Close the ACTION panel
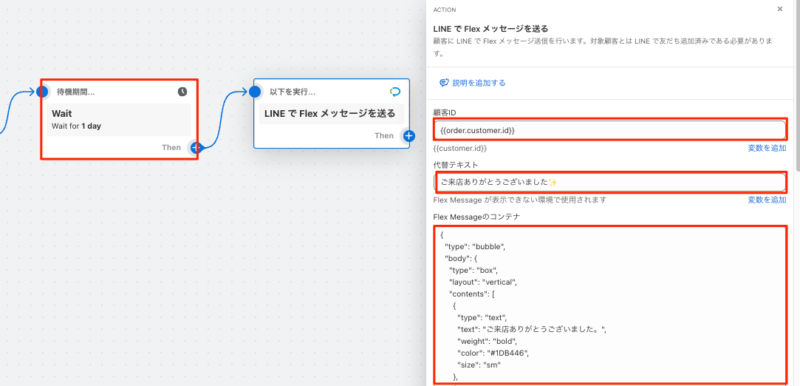 (x=780, y=9)
